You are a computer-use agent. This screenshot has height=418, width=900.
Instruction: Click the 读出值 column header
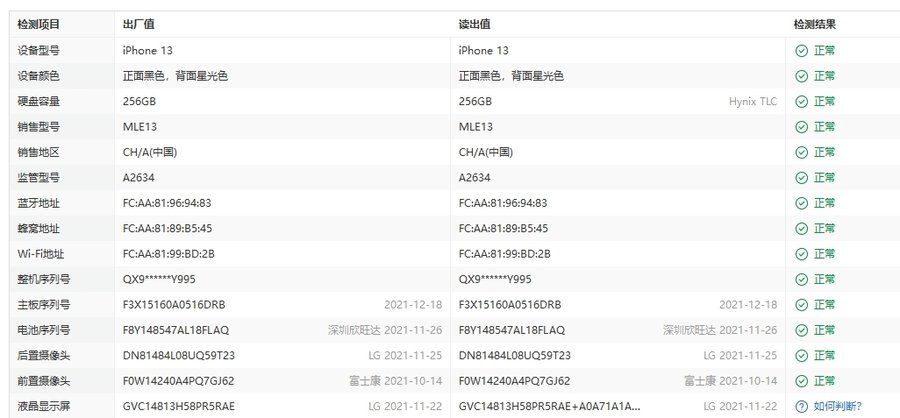(474, 25)
